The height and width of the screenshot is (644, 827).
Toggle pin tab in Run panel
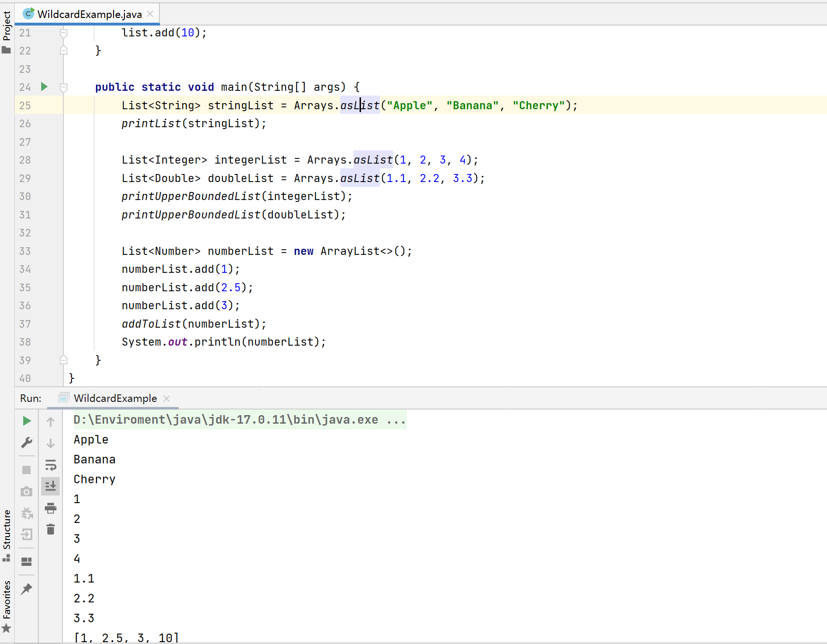[x=27, y=589]
